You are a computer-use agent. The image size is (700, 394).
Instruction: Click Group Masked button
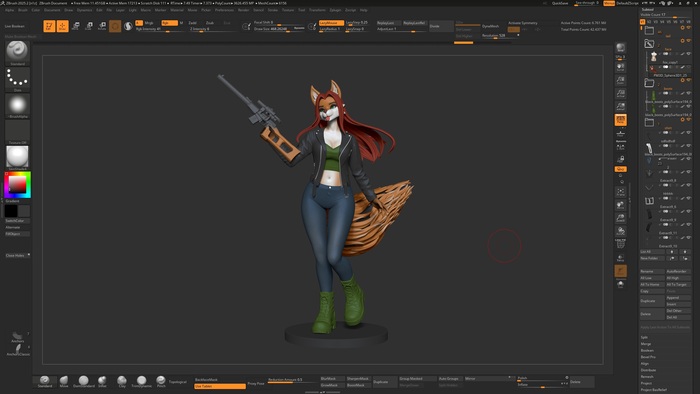click(x=417, y=379)
